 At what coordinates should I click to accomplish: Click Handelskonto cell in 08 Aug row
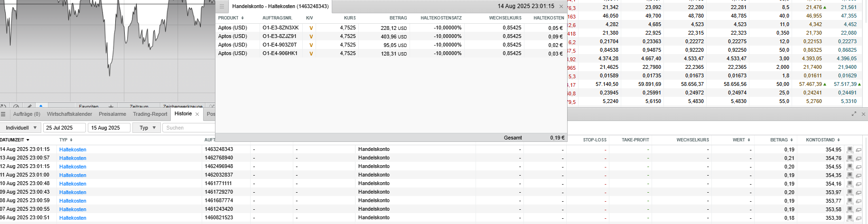(x=374, y=200)
